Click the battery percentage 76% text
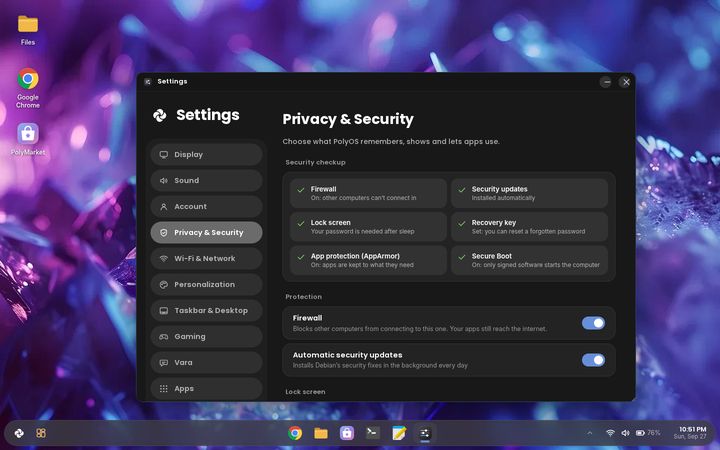This screenshot has width=720, height=450. tap(654, 433)
